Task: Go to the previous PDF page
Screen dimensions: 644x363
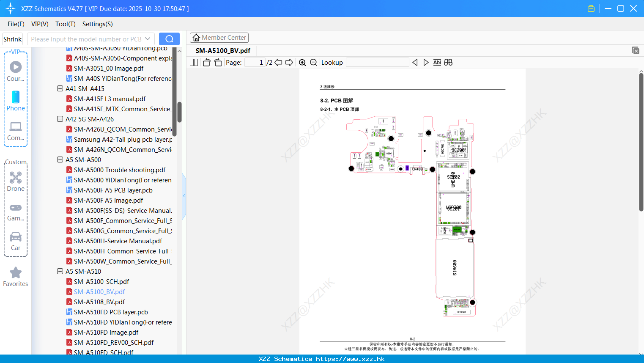Action: [x=278, y=63]
